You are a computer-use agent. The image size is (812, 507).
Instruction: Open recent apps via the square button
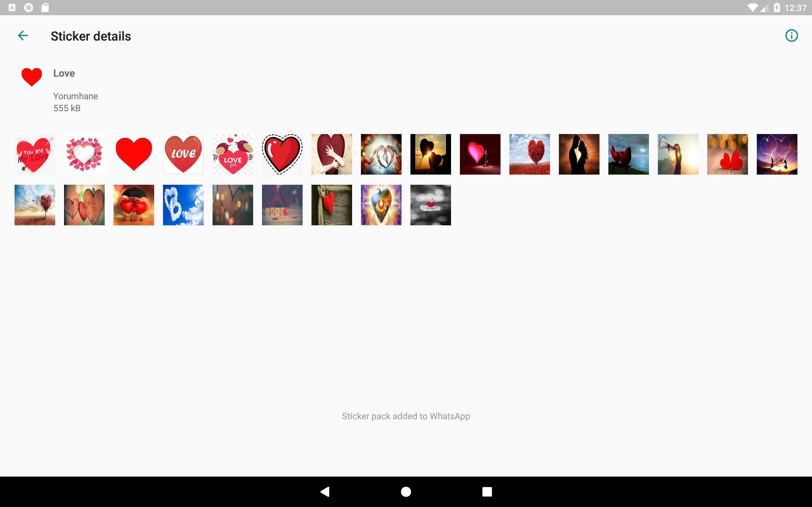click(487, 491)
